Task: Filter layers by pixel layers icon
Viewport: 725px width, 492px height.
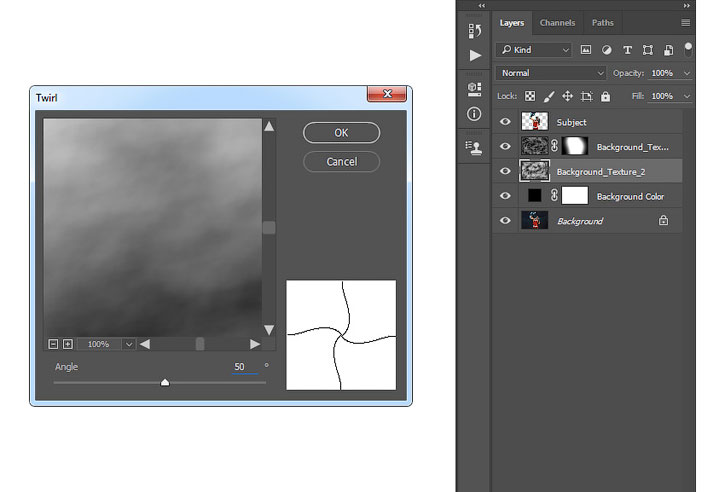Action: [x=586, y=49]
